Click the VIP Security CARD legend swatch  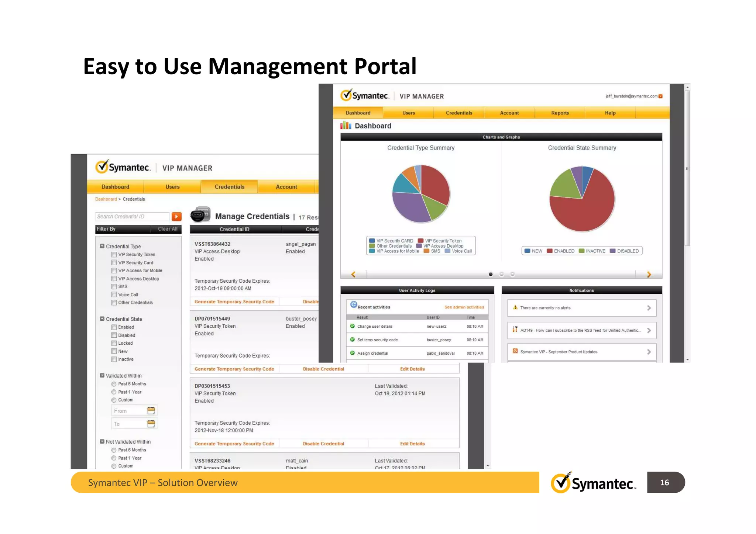372,241
